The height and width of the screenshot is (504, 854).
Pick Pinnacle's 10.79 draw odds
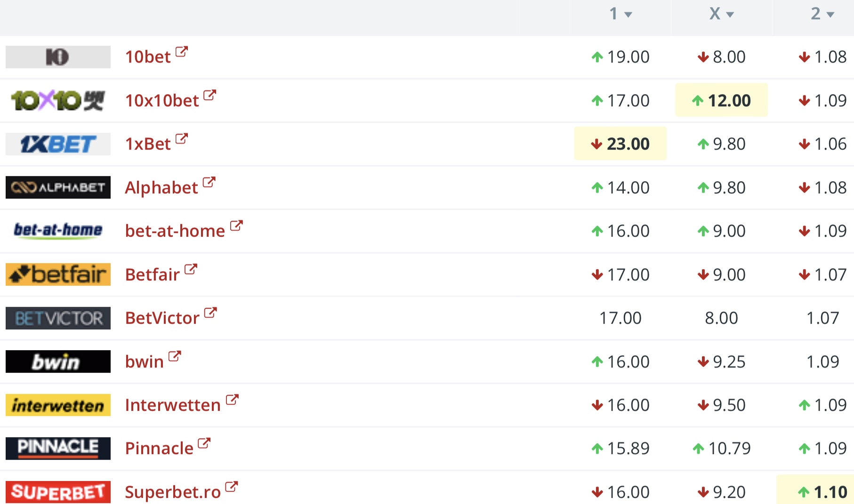pos(721,448)
